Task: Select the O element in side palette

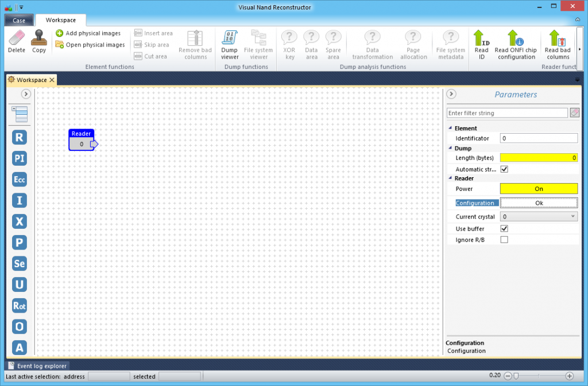Action: (19, 326)
